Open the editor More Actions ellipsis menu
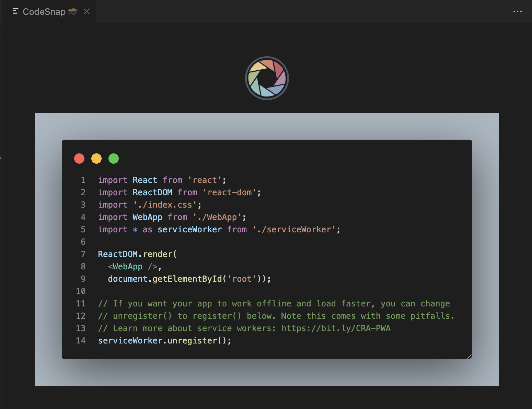 coord(517,11)
